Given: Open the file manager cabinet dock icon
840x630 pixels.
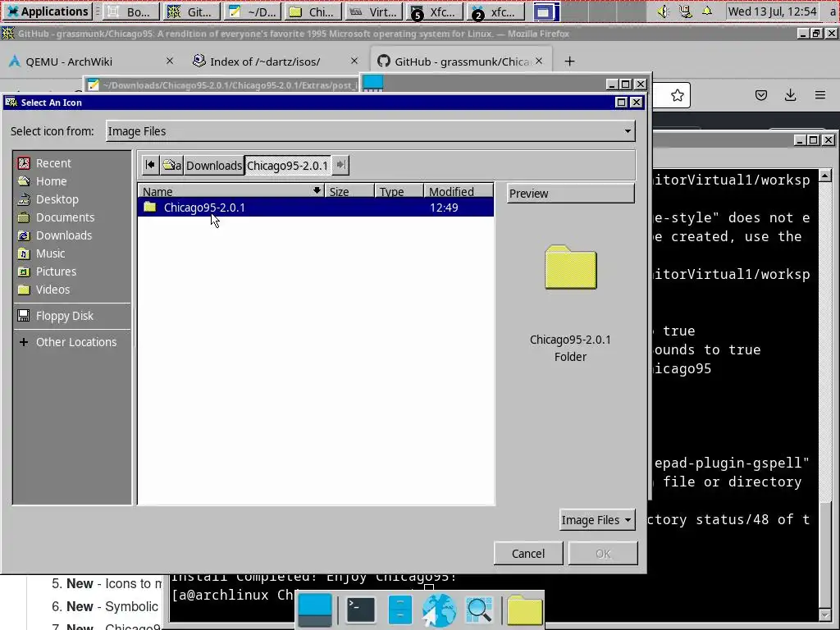Looking at the screenshot, I should point(400,610).
